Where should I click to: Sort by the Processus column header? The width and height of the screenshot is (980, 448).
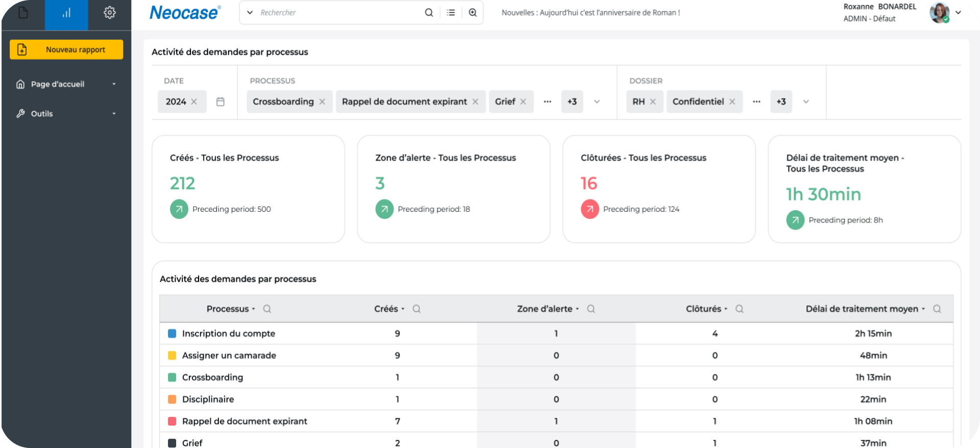pos(231,309)
